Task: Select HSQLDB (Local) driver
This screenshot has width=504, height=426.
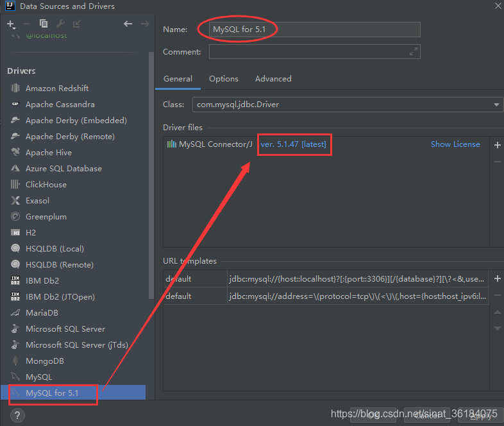Action: tap(55, 248)
